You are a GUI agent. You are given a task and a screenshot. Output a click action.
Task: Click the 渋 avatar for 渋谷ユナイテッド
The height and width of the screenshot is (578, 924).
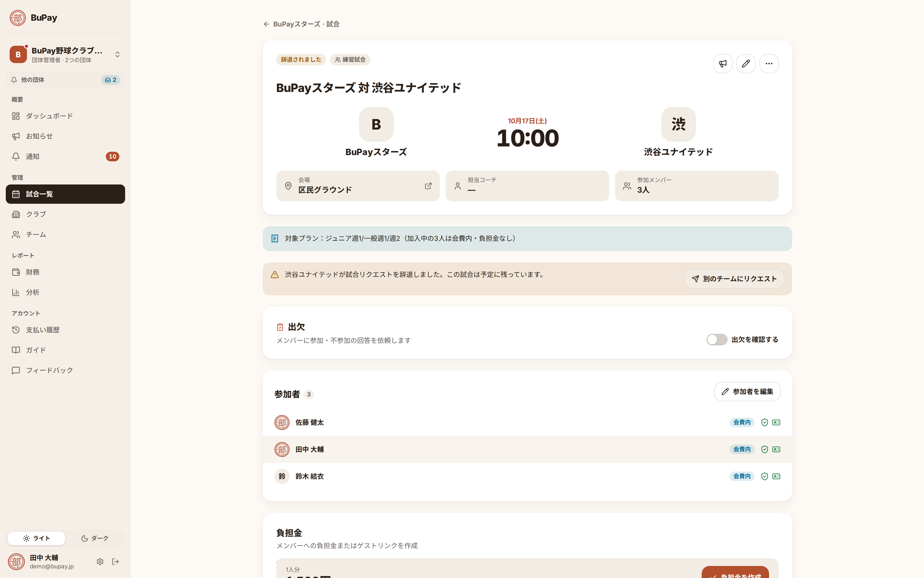pos(678,124)
